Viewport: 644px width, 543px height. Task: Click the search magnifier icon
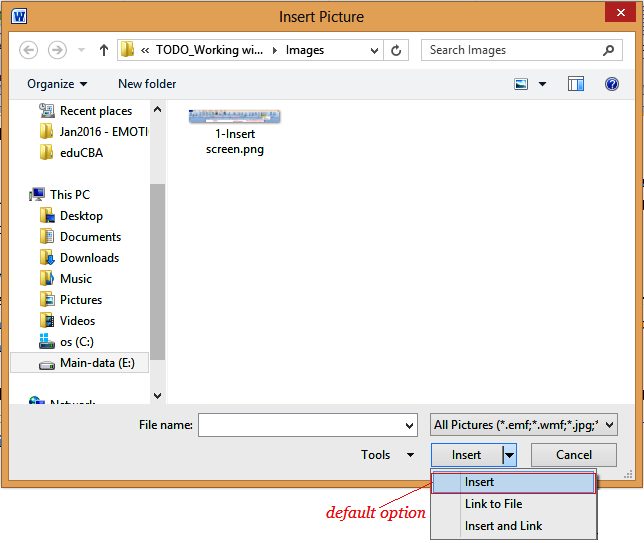609,50
